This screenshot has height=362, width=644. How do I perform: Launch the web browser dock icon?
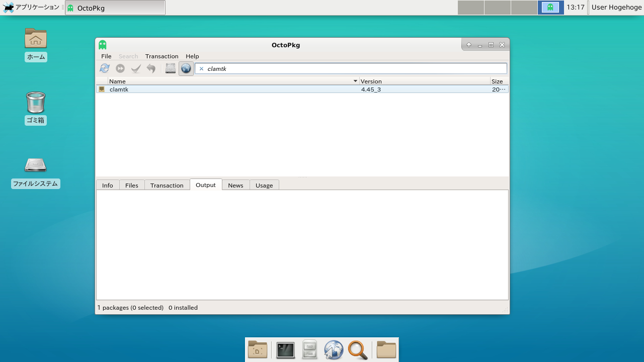coord(334,349)
